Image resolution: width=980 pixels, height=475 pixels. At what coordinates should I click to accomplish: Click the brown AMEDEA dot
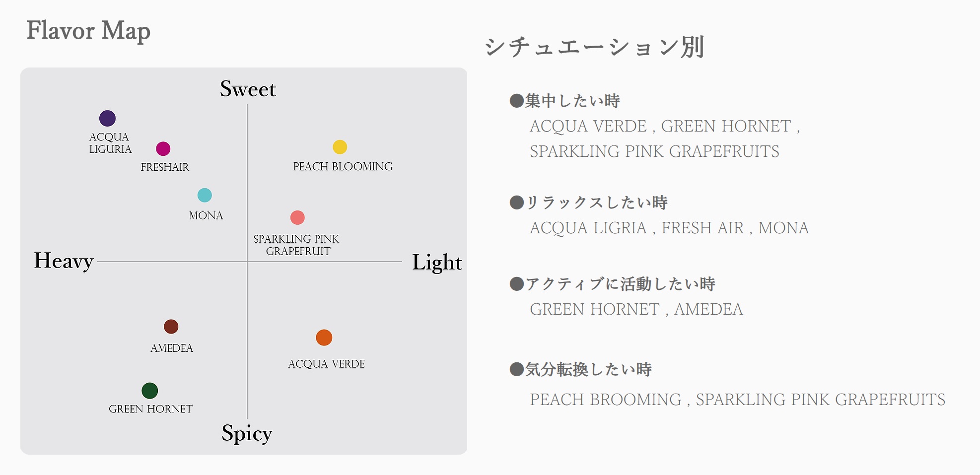coord(171,327)
